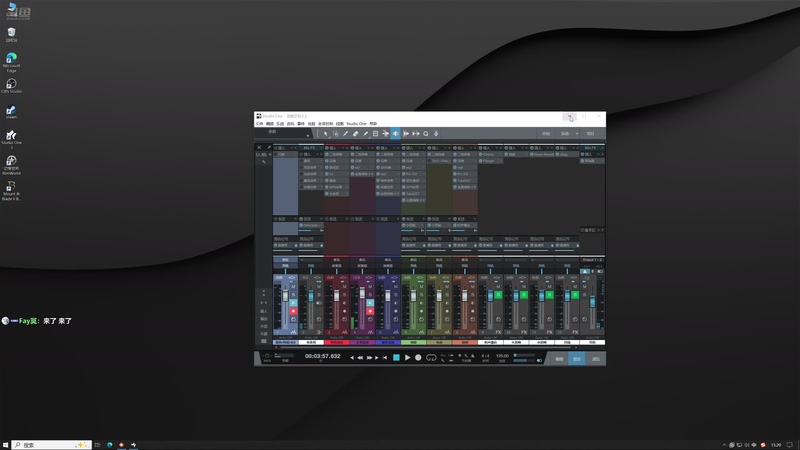Close the mixer panel with the X icon
The image size is (800, 450).
pos(259,147)
